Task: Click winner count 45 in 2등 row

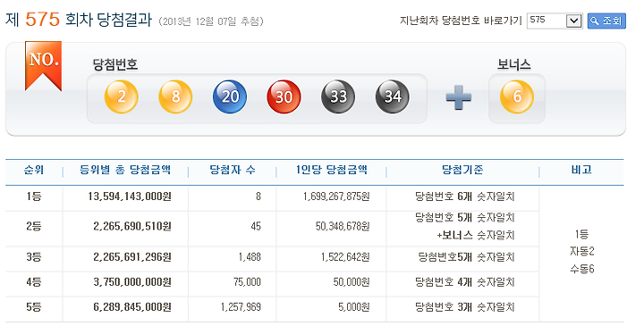Action: (256, 226)
